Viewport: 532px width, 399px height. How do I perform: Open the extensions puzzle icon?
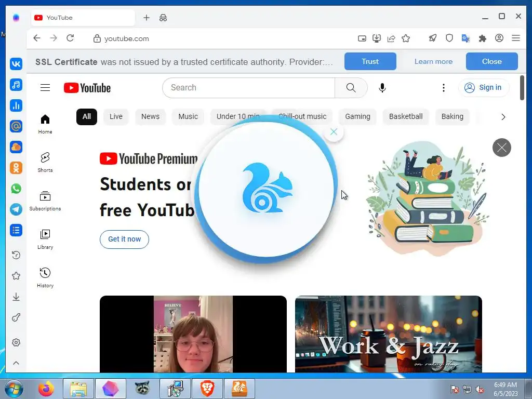[483, 38]
